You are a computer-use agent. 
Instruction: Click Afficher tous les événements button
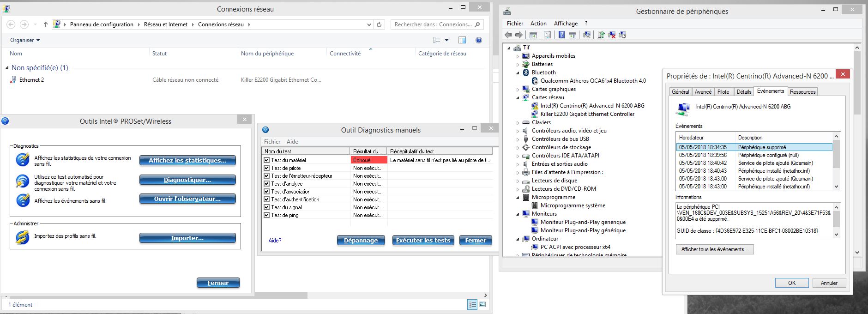(715, 249)
